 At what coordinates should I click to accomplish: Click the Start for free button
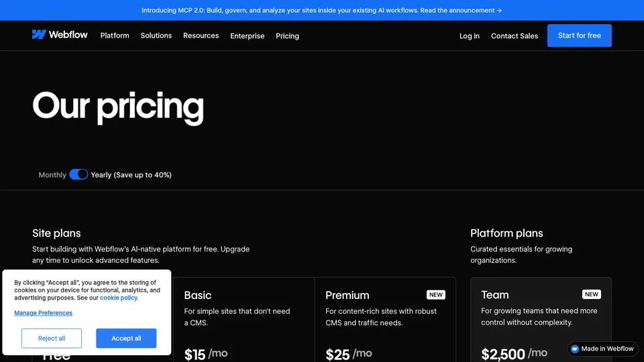coord(579,36)
